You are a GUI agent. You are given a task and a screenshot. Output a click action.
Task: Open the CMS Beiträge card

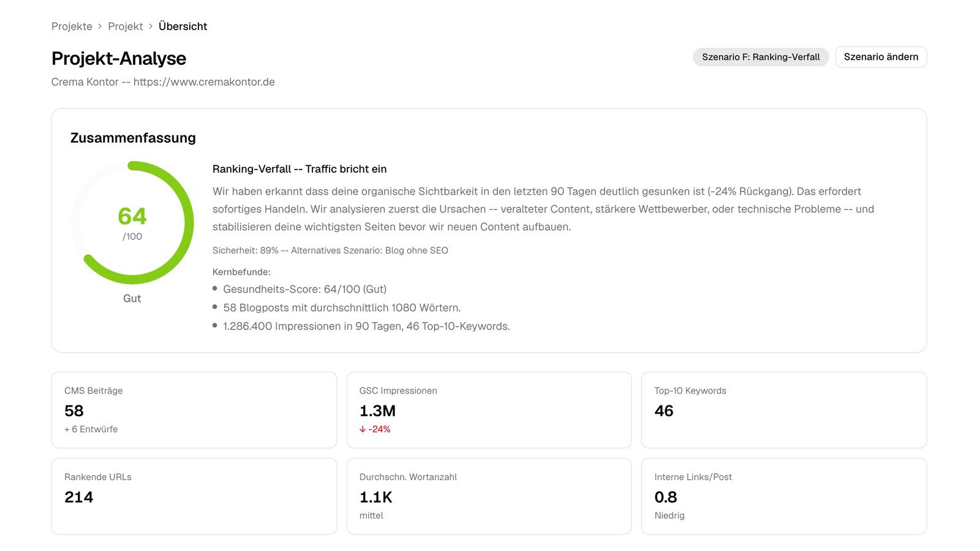tap(194, 410)
